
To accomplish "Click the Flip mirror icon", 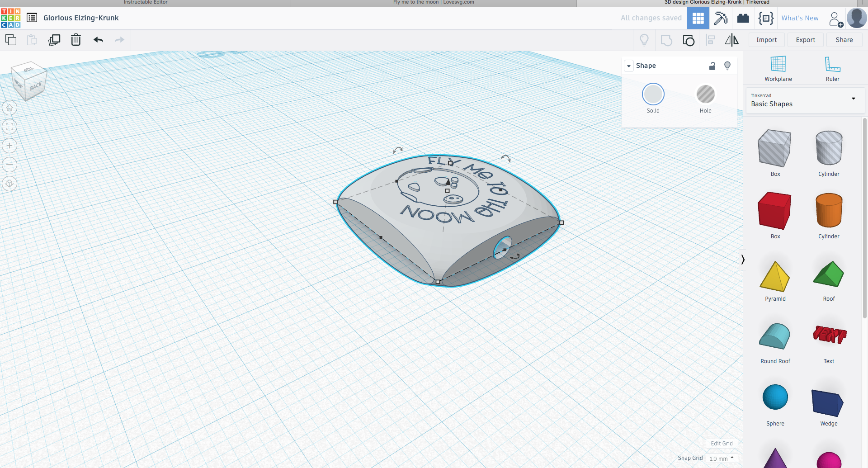I will pos(732,40).
